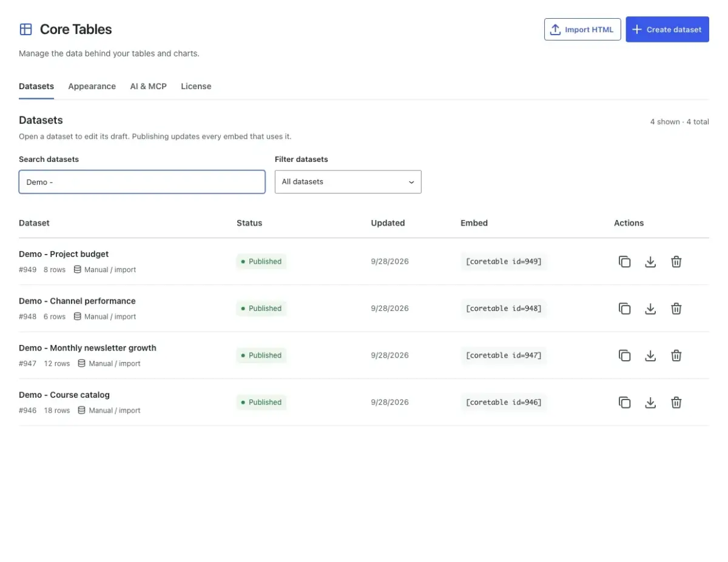This screenshot has width=728, height=562.
Task: Click database icon in Course catalog row
Action: click(81, 410)
